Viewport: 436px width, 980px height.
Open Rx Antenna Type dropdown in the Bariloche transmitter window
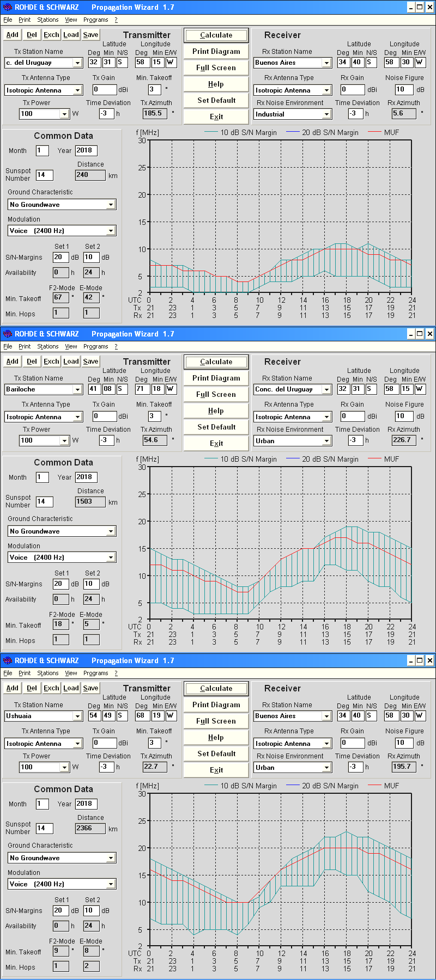327,417
